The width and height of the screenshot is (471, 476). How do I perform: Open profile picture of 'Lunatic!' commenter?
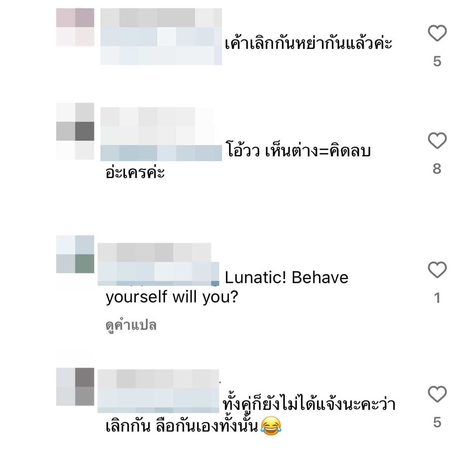coord(75,254)
